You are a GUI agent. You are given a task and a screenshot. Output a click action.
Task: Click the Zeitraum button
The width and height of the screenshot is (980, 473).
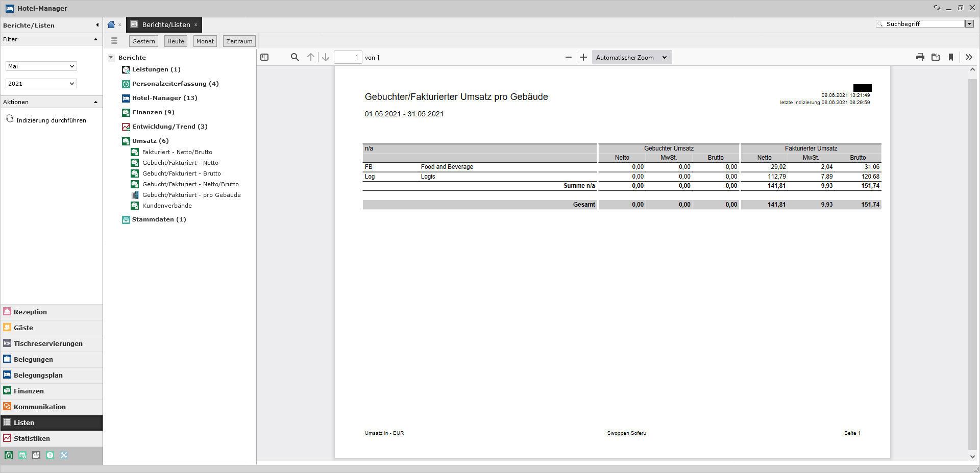coord(239,41)
